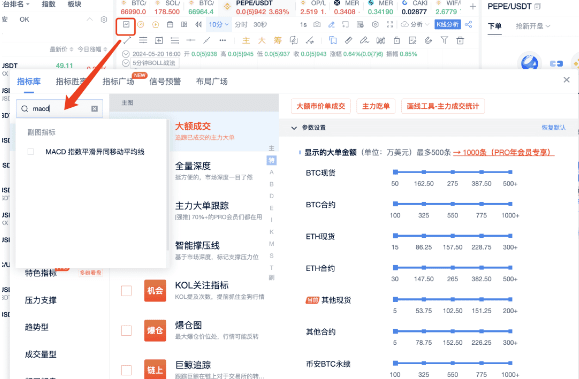Click the 大额市价单成交 button
Viewport: 579px width, 379px height.
[321, 106]
